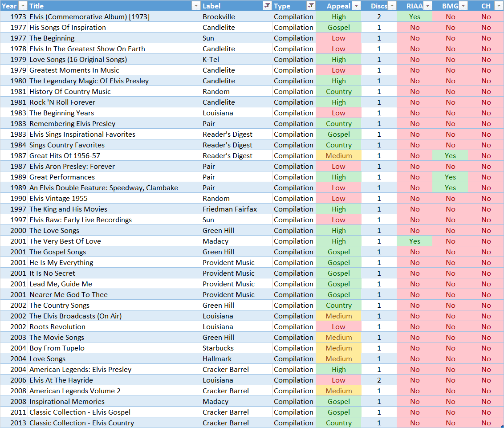
Task: Open the RIAA column filter dropdown
Action: (x=427, y=6)
